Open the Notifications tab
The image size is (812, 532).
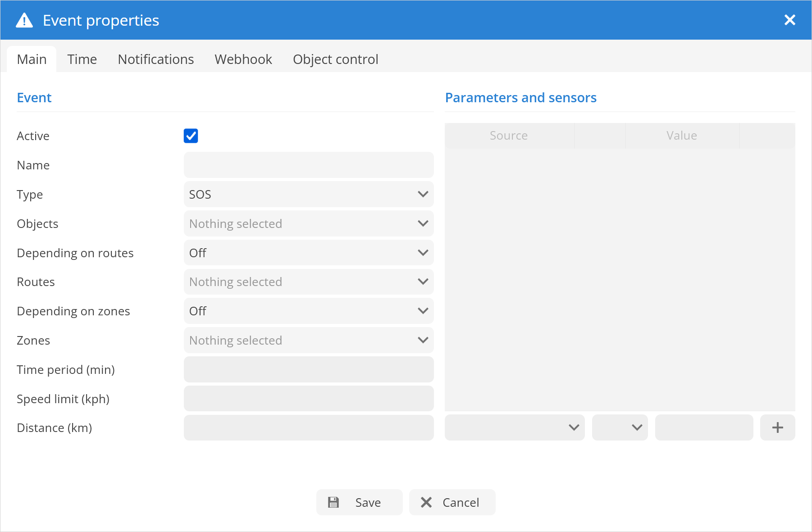pyautogui.click(x=155, y=59)
